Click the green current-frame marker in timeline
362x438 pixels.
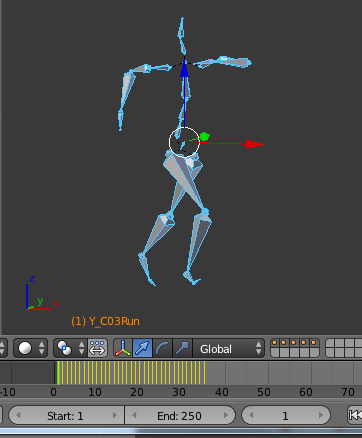58,373
